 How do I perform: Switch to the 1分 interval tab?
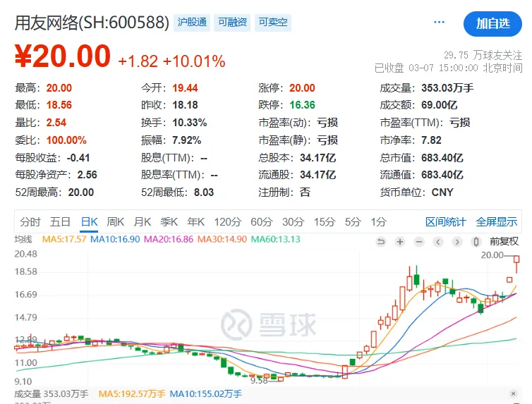pos(379,222)
